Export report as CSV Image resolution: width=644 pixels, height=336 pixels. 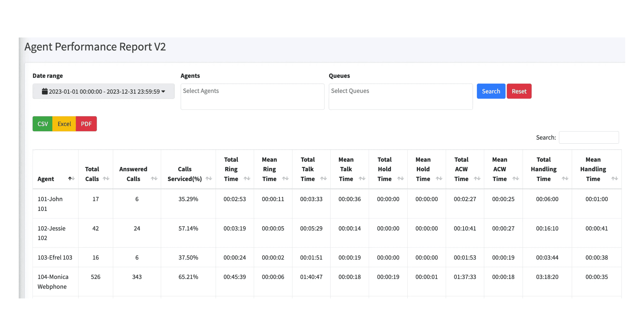[43, 124]
